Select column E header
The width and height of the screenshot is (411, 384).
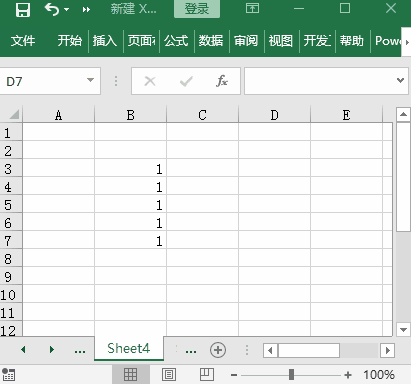[x=346, y=115]
